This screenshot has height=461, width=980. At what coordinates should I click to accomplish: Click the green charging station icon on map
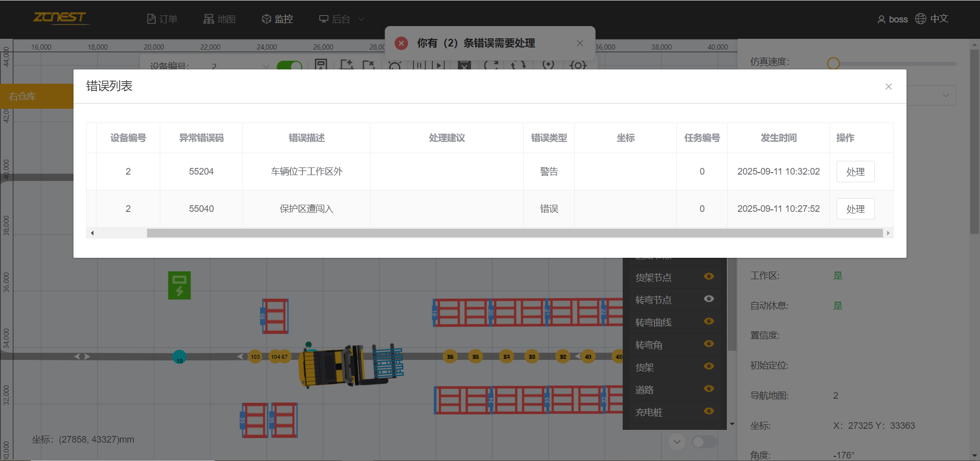click(179, 285)
